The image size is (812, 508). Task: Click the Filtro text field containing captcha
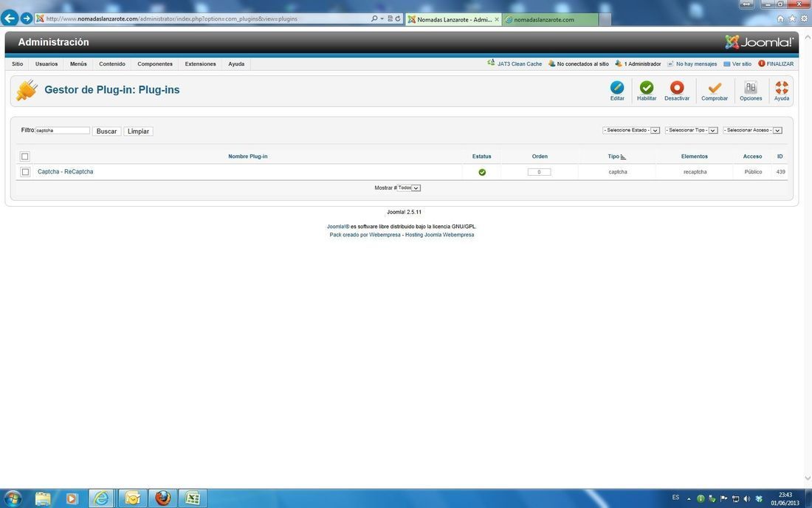62,131
